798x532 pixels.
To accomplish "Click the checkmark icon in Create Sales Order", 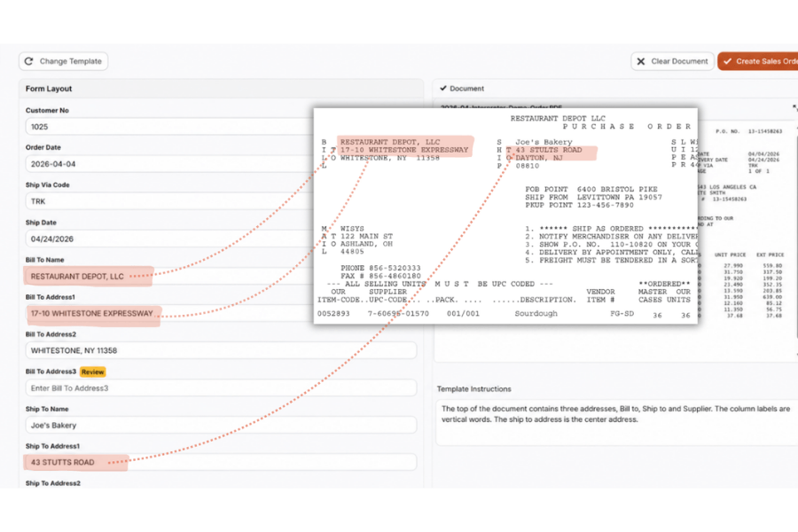I will click(x=727, y=61).
